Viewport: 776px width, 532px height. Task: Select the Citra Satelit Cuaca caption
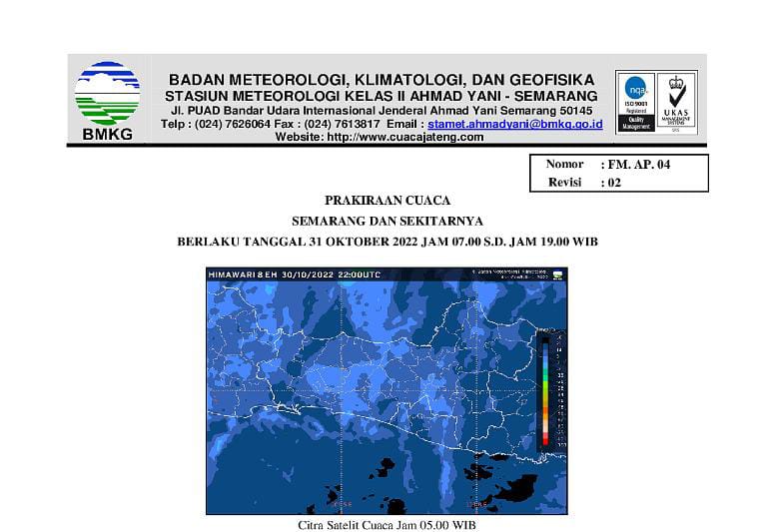[388, 524]
